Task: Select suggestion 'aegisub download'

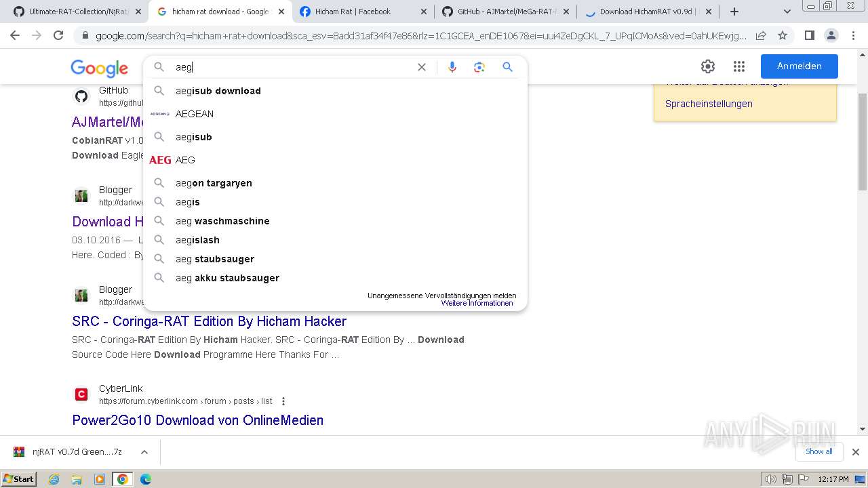Action: click(x=335, y=91)
